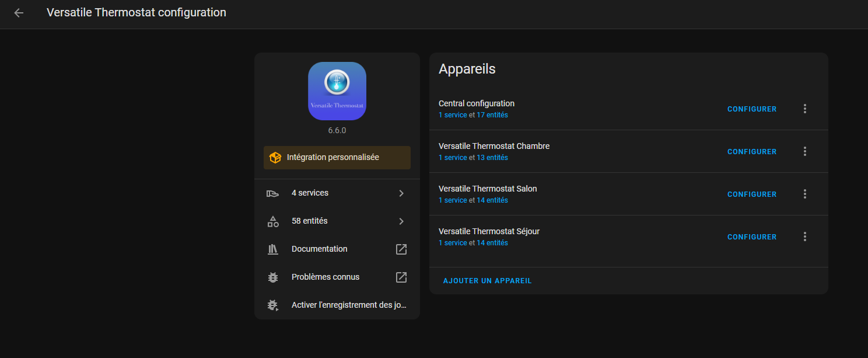This screenshot has width=868, height=358.
Task: Open the Documentation entry
Action: pos(337,249)
